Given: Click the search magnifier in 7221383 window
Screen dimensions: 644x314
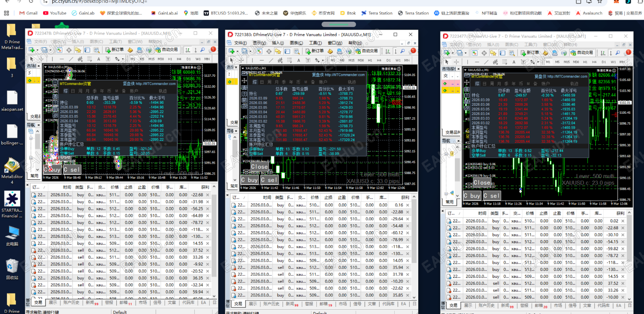Looking at the screenshot, I should click(402, 51).
